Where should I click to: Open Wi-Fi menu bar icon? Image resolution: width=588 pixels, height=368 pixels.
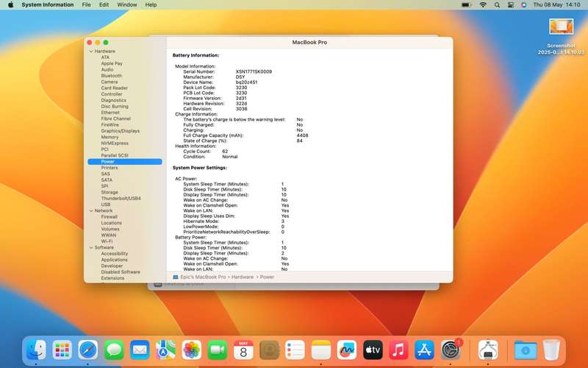[x=483, y=5]
